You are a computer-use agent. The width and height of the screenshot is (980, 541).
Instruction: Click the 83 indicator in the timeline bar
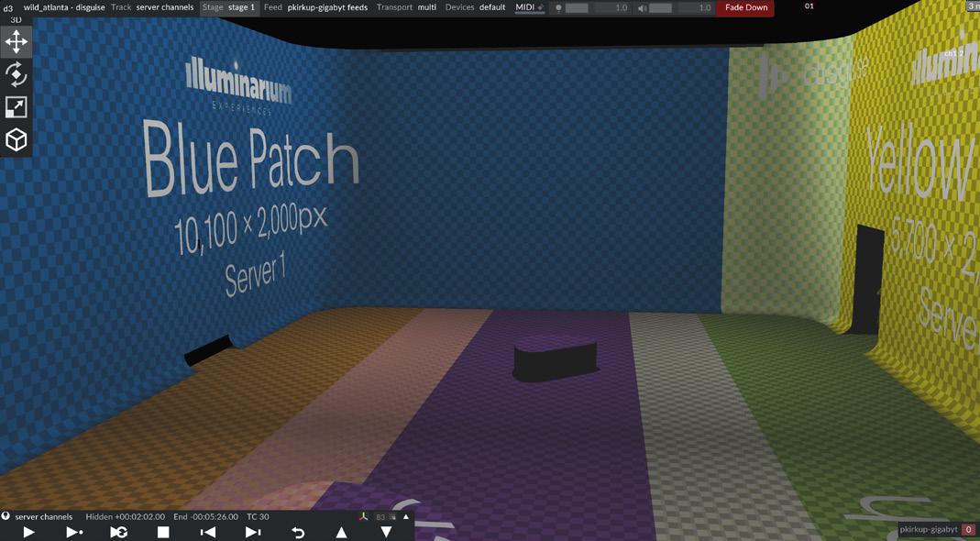pos(380,517)
